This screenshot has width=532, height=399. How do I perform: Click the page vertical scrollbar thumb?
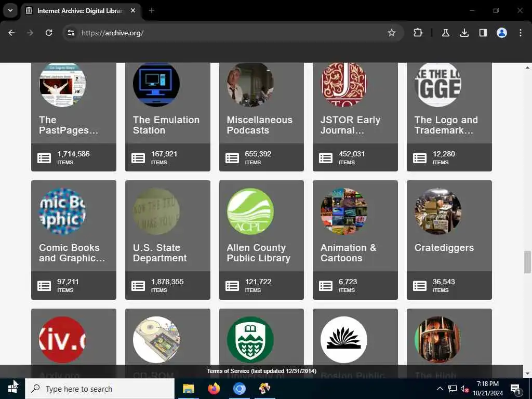click(x=527, y=262)
